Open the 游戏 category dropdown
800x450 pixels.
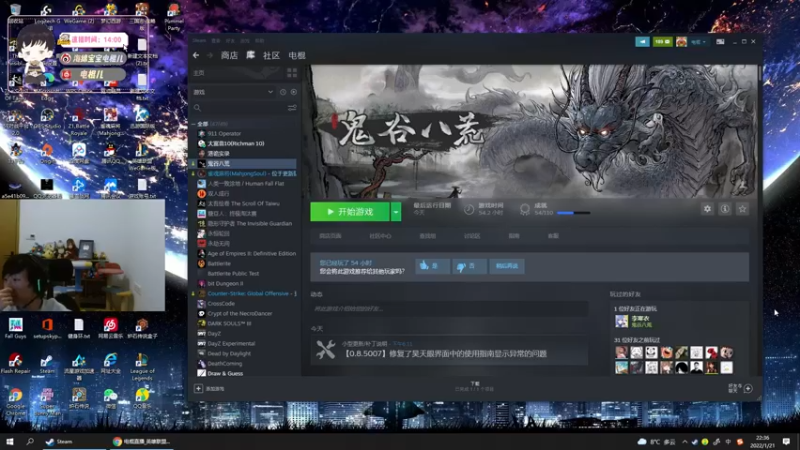point(234,92)
